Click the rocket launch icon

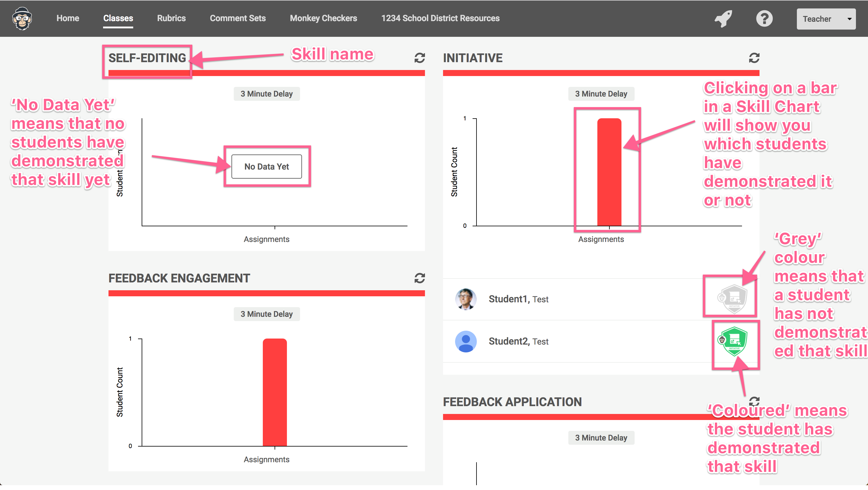pos(723,18)
